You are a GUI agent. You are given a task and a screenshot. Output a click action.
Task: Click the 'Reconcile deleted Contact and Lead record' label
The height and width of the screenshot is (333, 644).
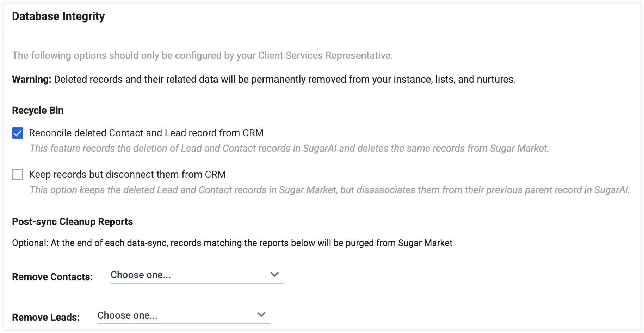(x=146, y=133)
